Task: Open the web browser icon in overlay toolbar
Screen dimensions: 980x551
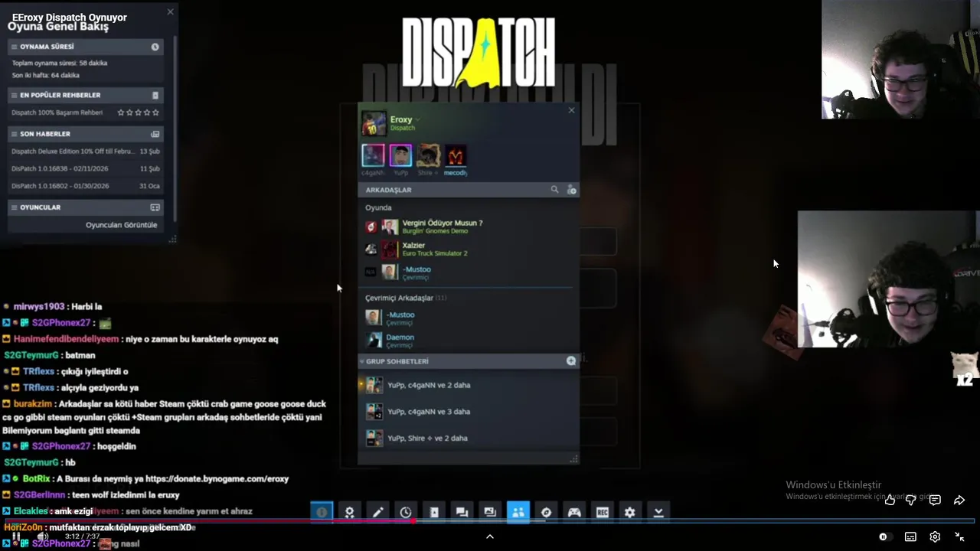Action: coord(546,513)
